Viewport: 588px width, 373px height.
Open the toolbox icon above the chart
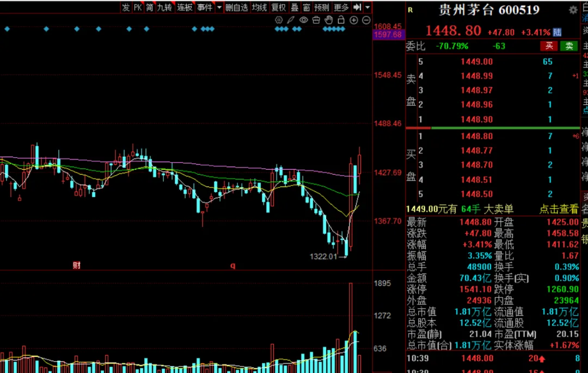pyautogui.click(x=316, y=20)
